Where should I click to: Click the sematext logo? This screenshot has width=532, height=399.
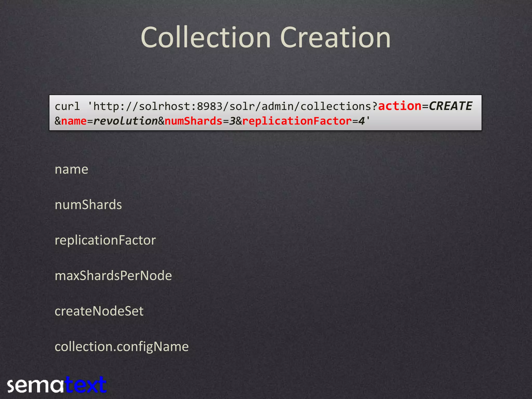click(x=57, y=385)
